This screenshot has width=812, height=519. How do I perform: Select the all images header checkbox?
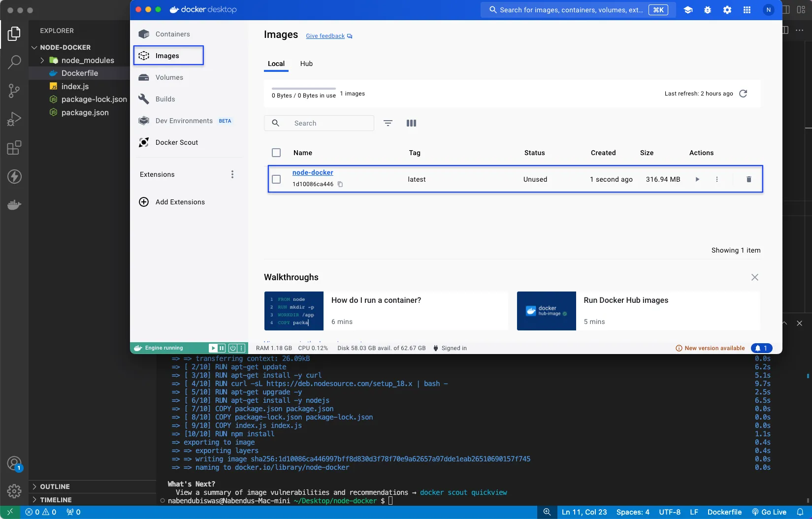pyautogui.click(x=276, y=153)
